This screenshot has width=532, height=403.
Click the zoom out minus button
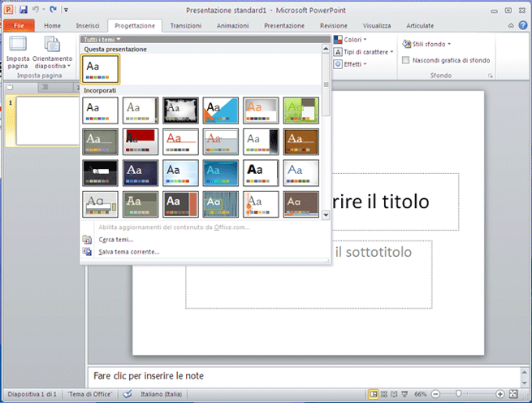(x=435, y=394)
